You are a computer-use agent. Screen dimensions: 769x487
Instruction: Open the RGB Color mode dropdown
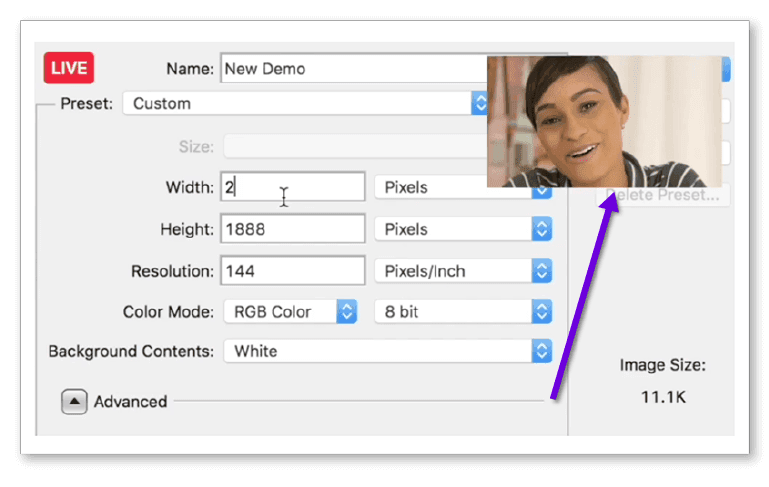289,312
